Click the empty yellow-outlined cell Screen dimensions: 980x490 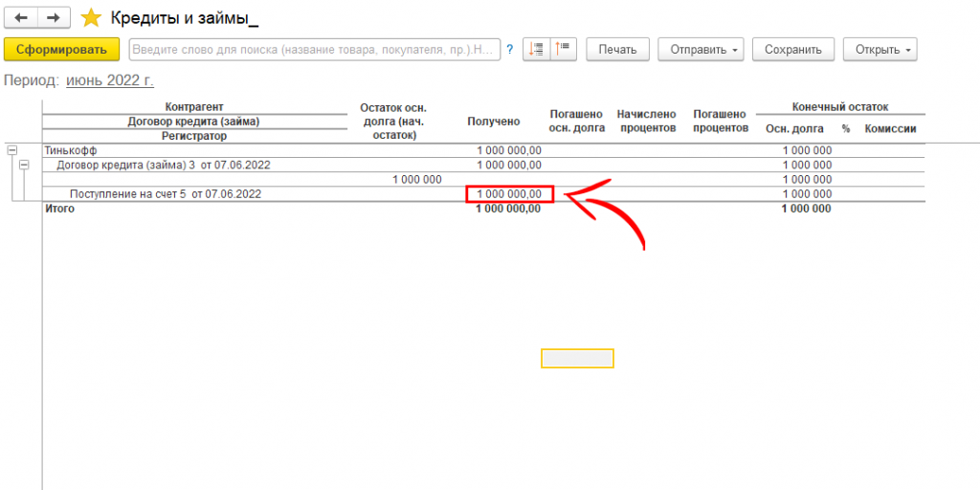577,358
